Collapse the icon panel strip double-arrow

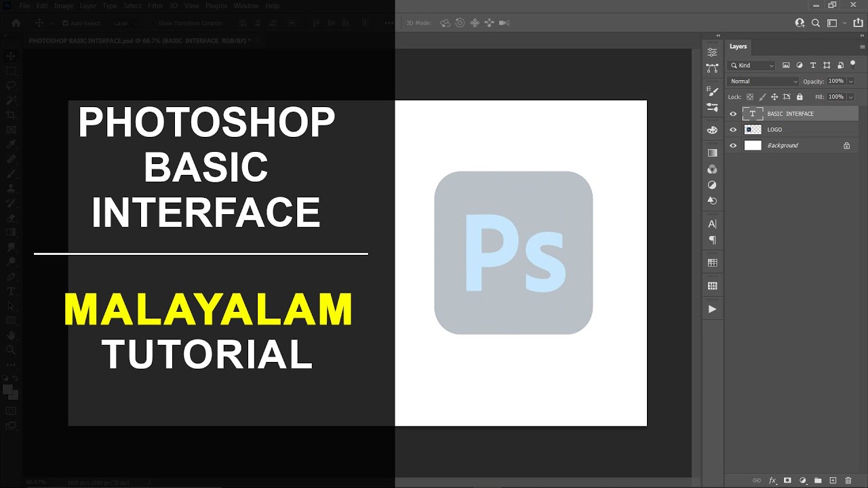[x=718, y=36]
